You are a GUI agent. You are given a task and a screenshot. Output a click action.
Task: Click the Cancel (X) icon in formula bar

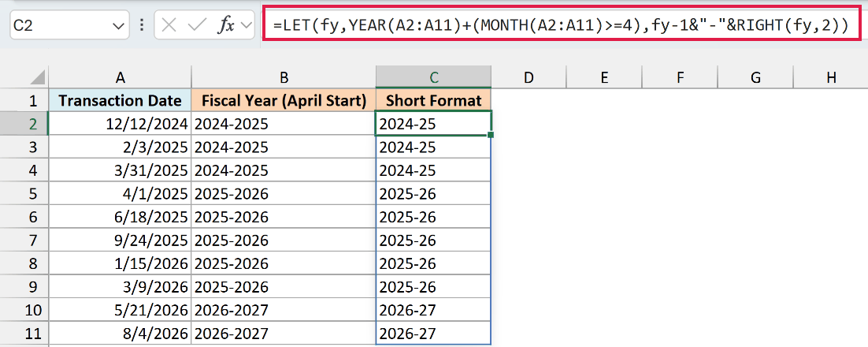169,25
